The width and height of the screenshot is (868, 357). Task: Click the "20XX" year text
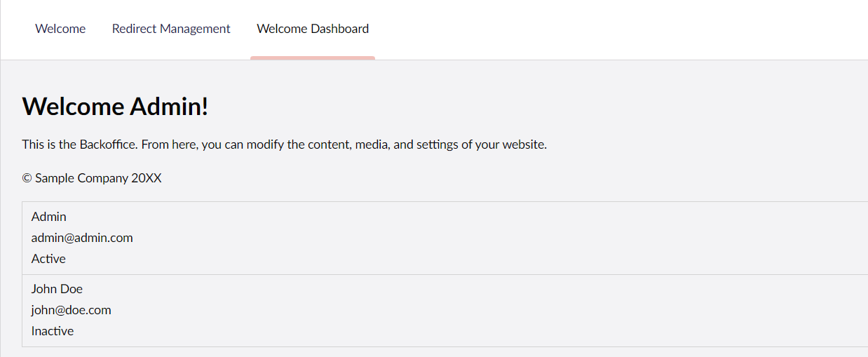coord(147,178)
